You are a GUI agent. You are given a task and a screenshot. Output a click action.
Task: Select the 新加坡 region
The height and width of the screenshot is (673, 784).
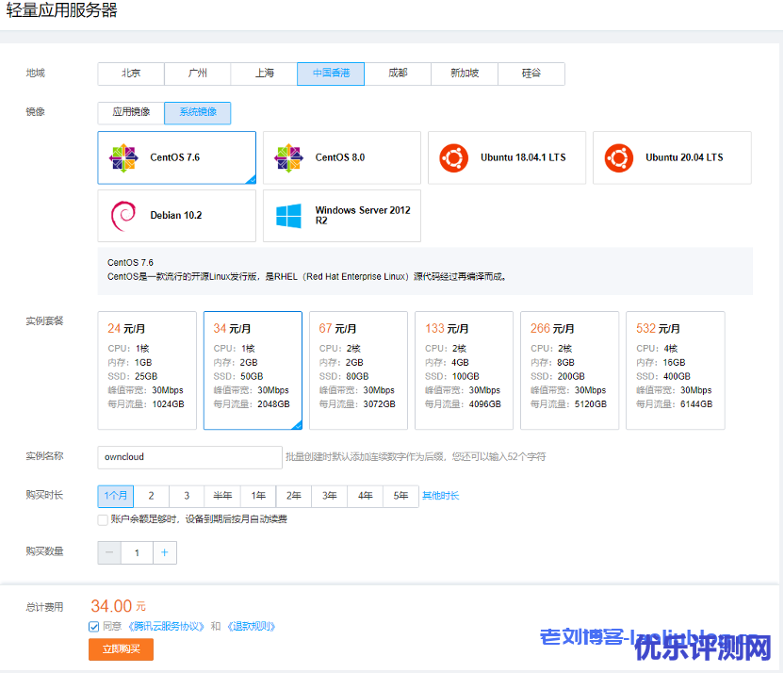coord(464,74)
